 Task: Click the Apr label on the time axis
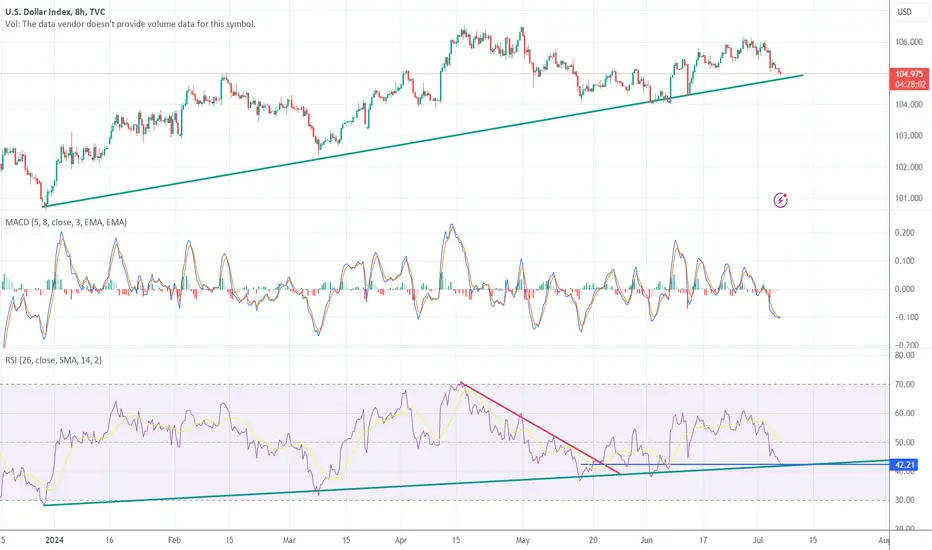tap(401, 540)
